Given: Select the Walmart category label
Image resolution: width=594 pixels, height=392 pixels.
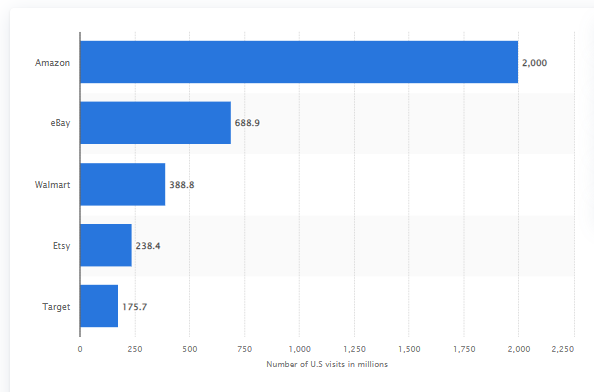Looking at the screenshot, I should pyautogui.click(x=52, y=185).
